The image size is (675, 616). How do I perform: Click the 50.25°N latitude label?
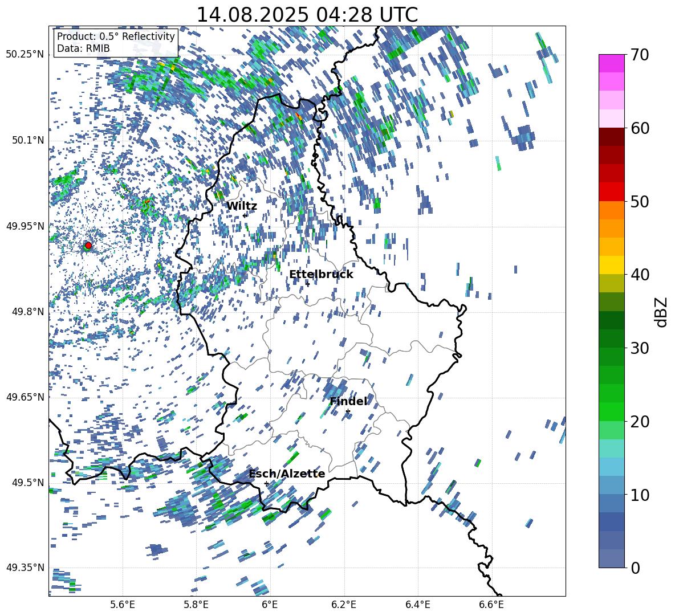point(25,55)
